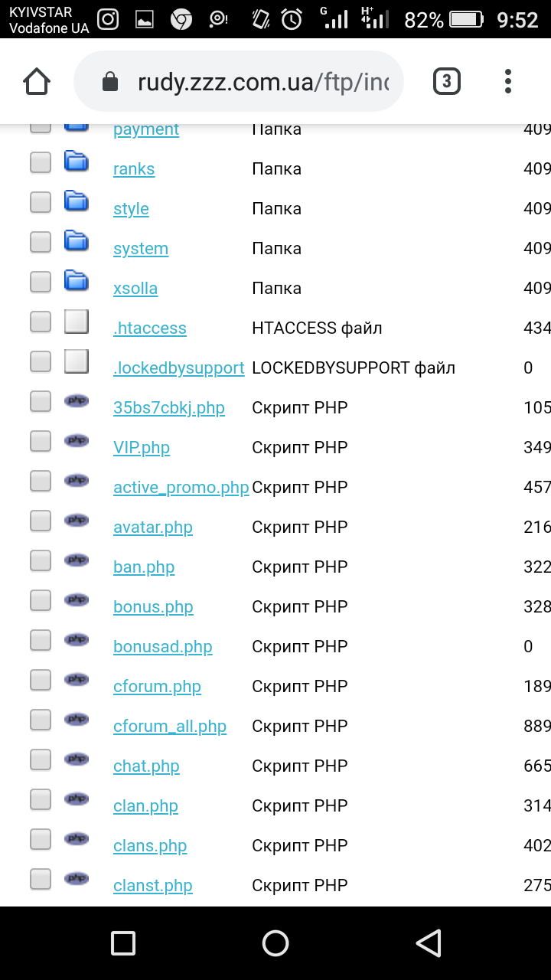Click the file icon next to .htaccess
The height and width of the screenshot is (980, 551).
77,322
